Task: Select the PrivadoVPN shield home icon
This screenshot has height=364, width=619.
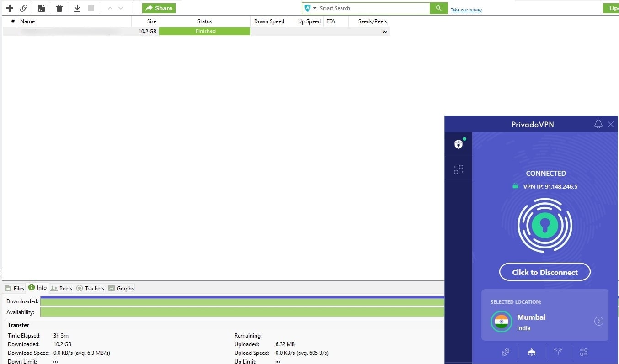Action: (459, 144)
